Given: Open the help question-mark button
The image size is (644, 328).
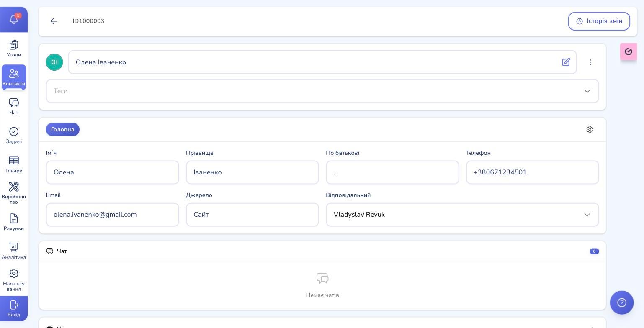Looking at the screenshot, I should click(622, 302).
